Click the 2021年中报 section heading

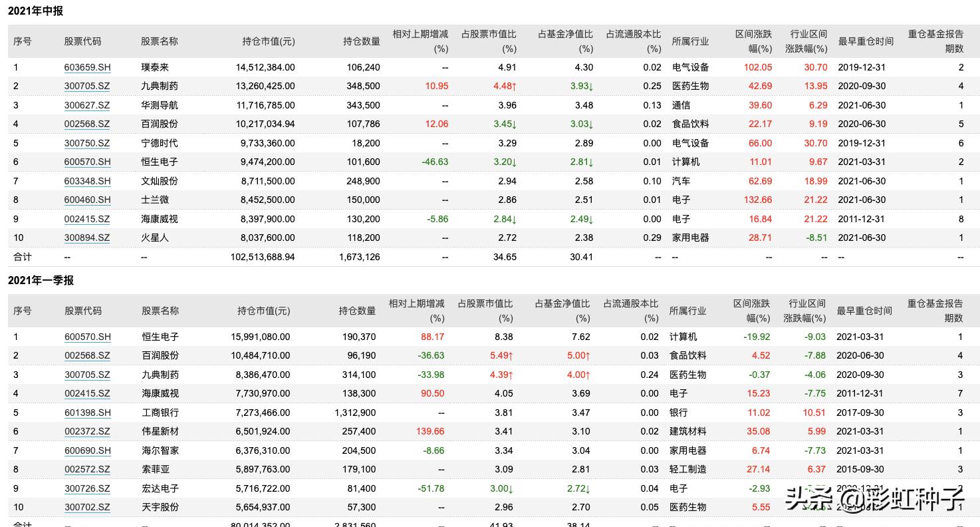(35, 11)
